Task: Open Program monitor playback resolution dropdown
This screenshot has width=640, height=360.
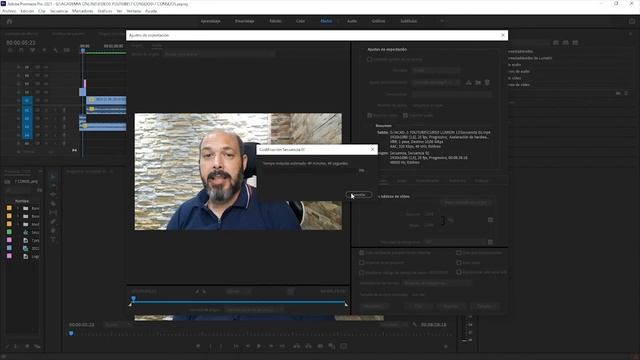Action: pyautogui.click(x=394, y=325)
